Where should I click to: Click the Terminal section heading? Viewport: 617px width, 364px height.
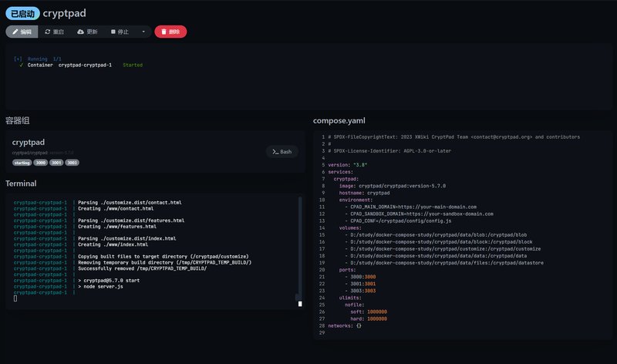coord(21,184)
